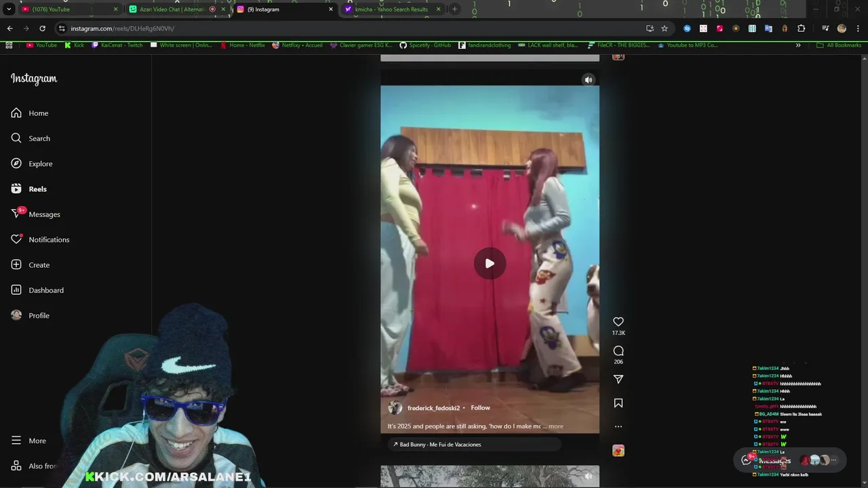Image resolution: width=868 pixels, height=488 pixels.
Task: Unmute the current reel audio
Action: click(x=589, y=80)
